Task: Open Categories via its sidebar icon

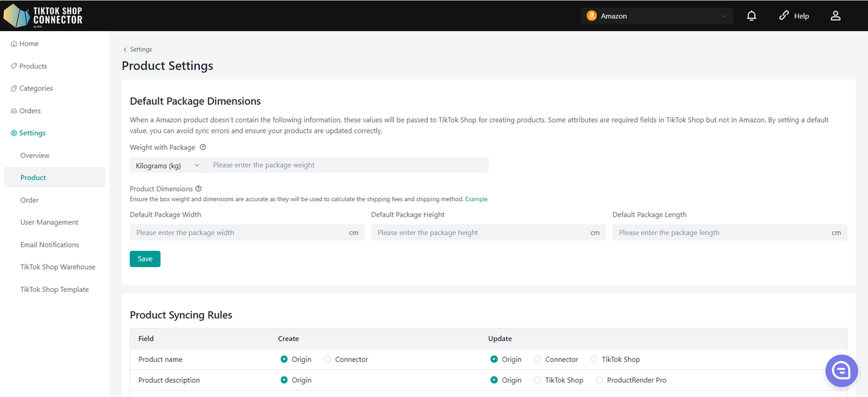Action: point(14,89)
